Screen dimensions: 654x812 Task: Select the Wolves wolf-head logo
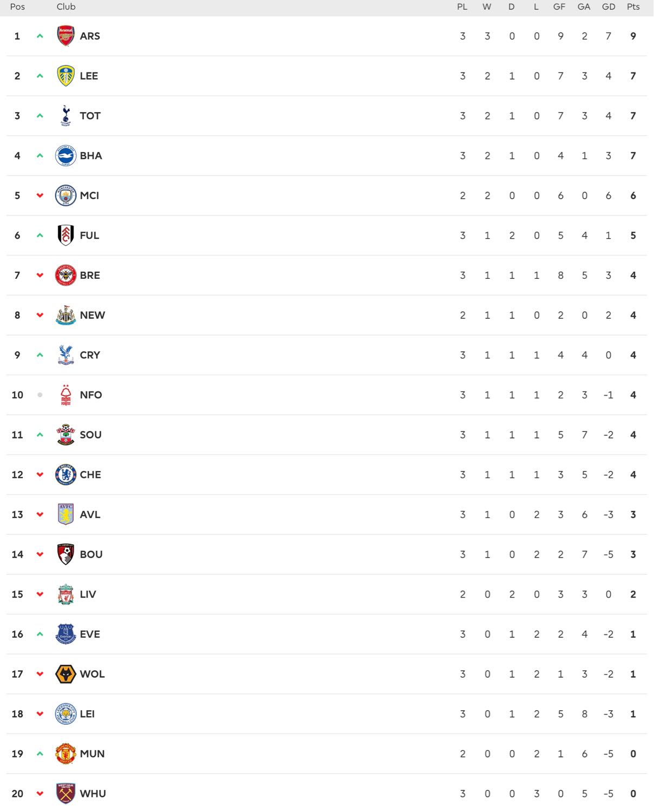click(x=65, y=674)
